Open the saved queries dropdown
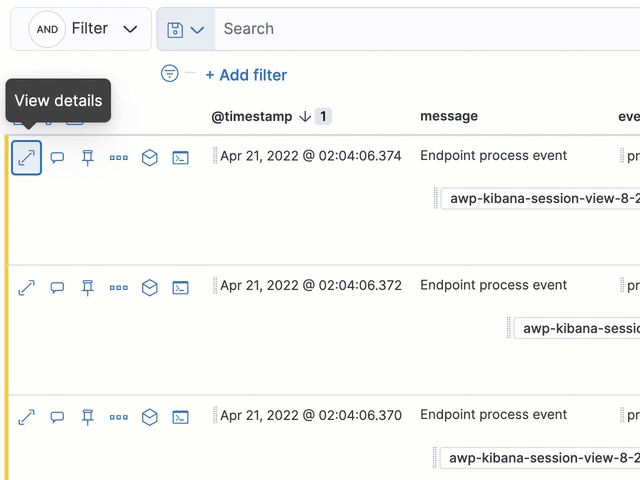The width and height of the screenshot is (640, 480). coord(186,30)
